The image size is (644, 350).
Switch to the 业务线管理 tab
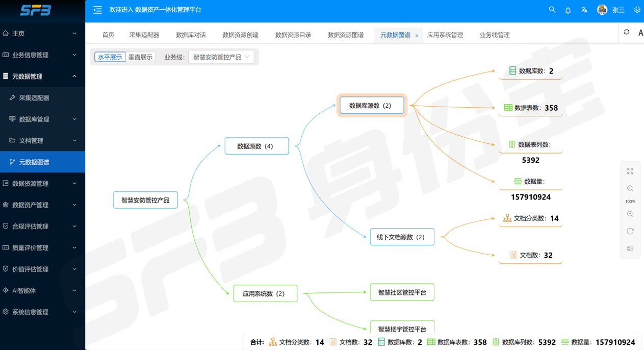(x=495, y=35)
